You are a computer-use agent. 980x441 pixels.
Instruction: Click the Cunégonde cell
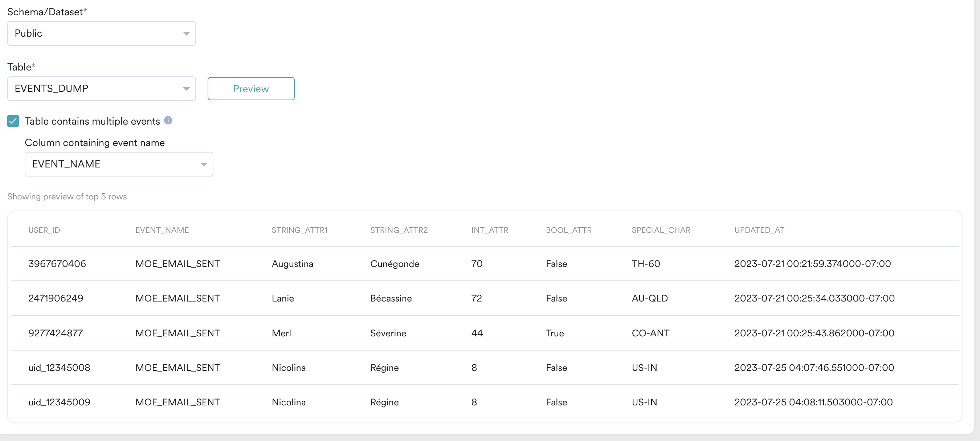[395, 263]
